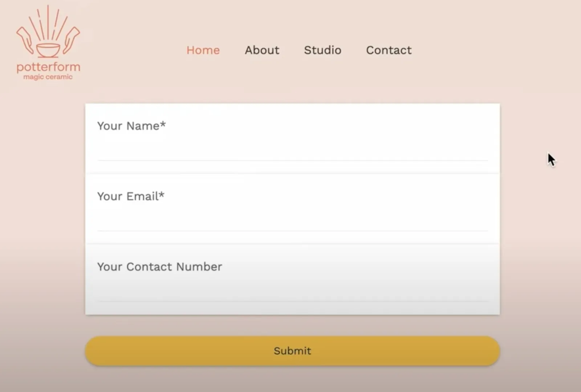Image resolution: width=581 pixels, height=392 pixels.
Task: Submit the contact form
Action: tap(292, 351)
